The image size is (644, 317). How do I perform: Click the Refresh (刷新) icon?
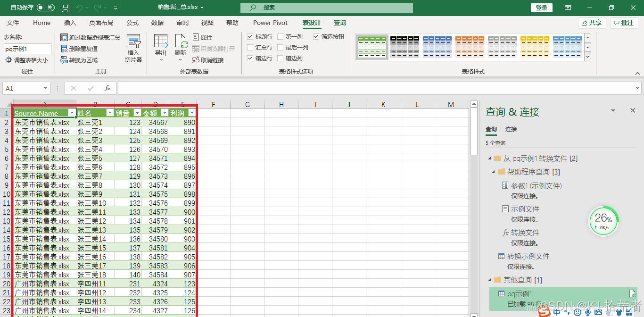point(181,41)
